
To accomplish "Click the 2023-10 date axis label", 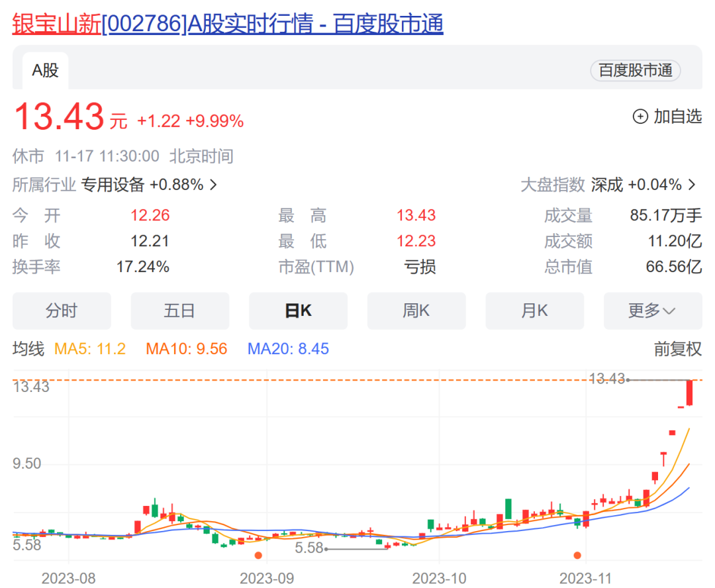I will 439,579.
